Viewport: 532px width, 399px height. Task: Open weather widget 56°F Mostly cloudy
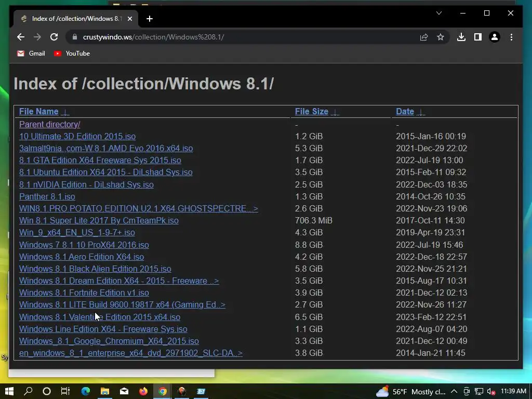pos(410,392)
